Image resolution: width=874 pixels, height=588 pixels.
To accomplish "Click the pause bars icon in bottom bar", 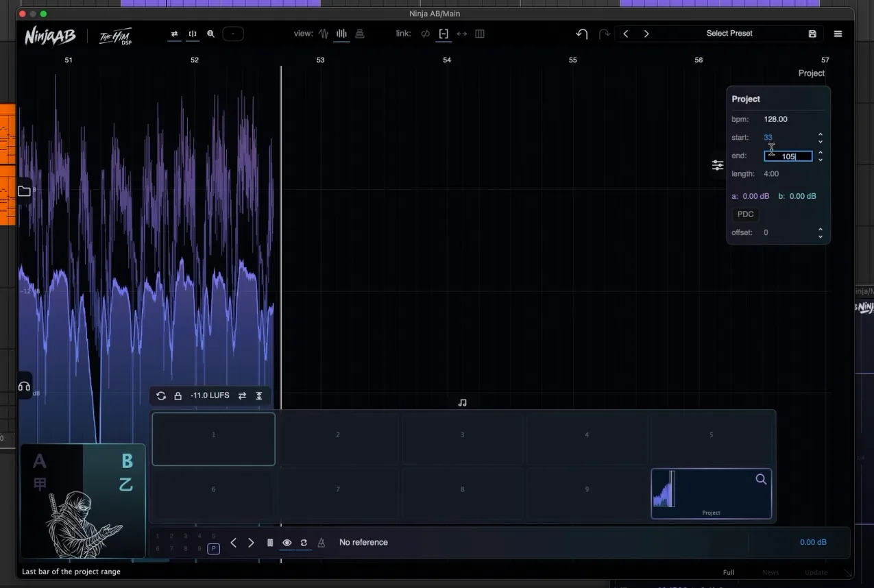I will pos(270,543).
